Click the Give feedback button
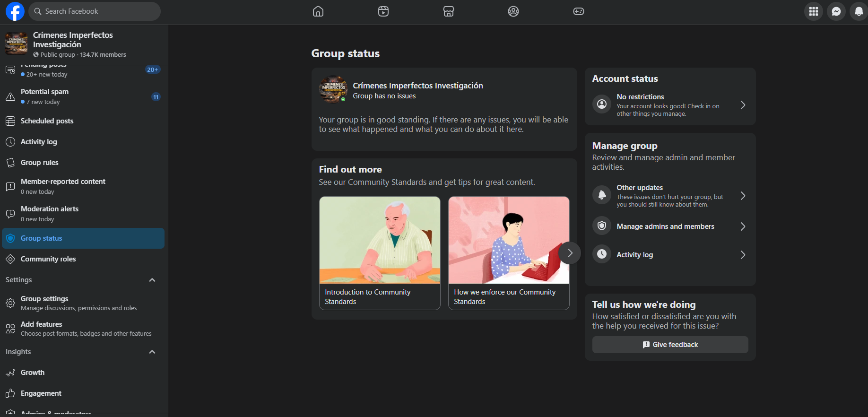This screenshot has height=417, width=868. pyautogui.click(x=670, y=345)
